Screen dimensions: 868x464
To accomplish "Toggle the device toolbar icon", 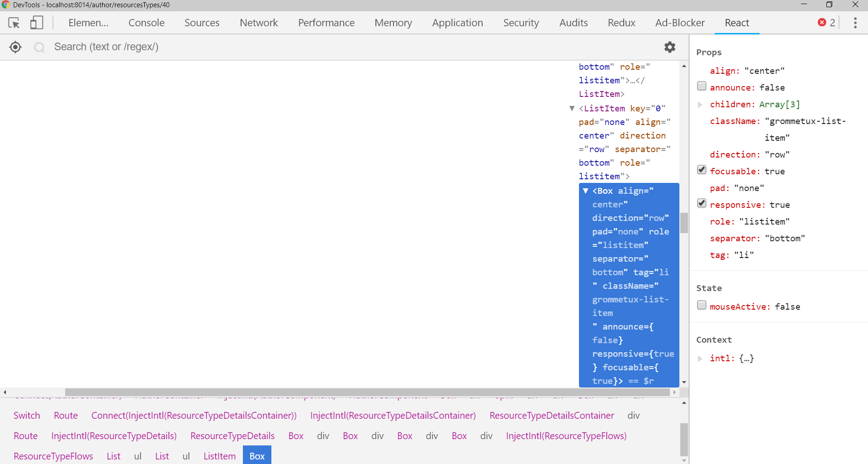I will [37, 23].
